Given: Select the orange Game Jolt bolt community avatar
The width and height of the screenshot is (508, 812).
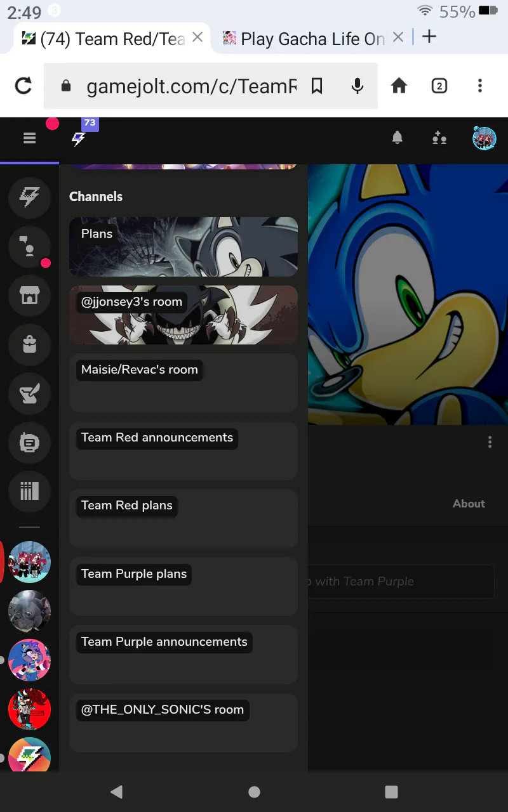Looking at the screenshot, I should (29, 755).
